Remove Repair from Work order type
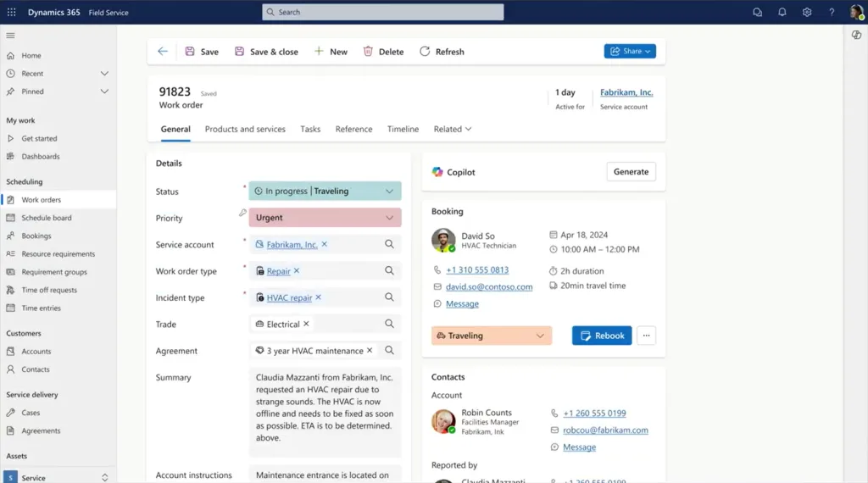Image resolution: width=868 pixels, height=483 pixels. (297, 270)
